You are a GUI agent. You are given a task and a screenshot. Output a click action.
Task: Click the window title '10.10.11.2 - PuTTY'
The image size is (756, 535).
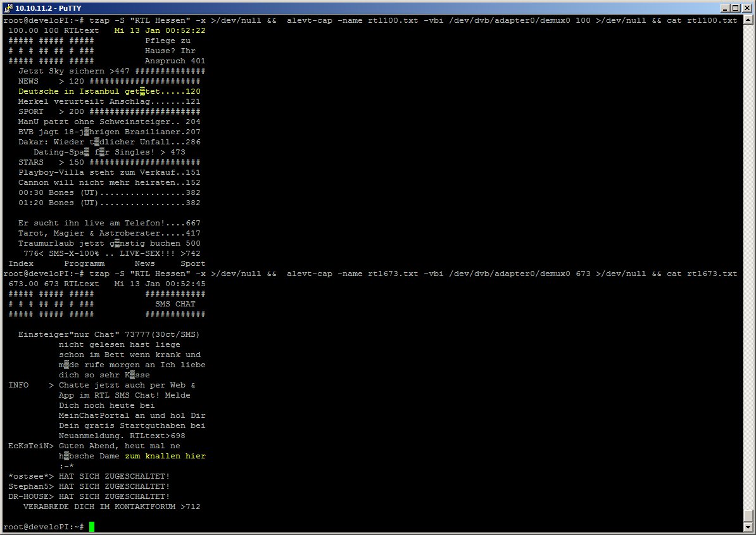coord(48,8)
